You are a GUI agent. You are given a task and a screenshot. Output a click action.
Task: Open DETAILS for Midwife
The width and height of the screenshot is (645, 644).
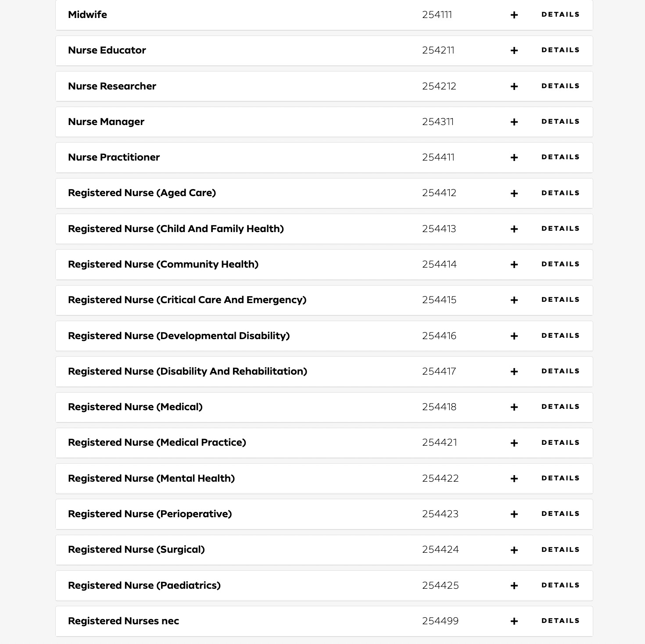click(x=560, y=14)
